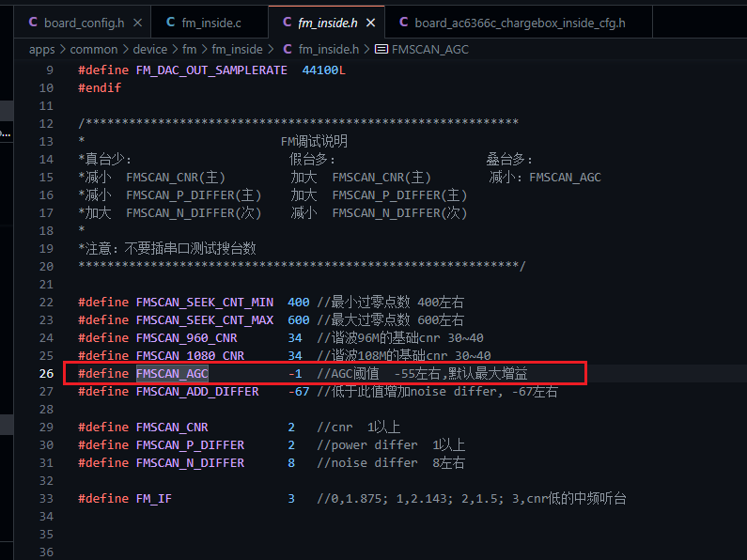Viewport: 747px width, 560px height.
Task: Open the fm_inside.c tab
Action: [x=210, y=23]
